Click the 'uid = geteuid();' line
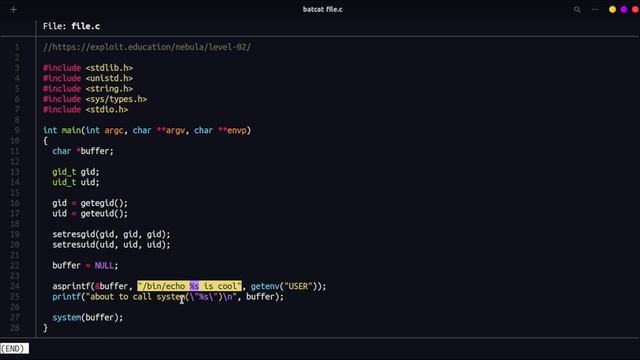 tap(90, 213)
